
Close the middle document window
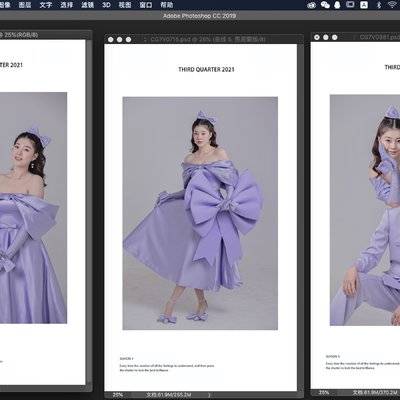point(111,39)
